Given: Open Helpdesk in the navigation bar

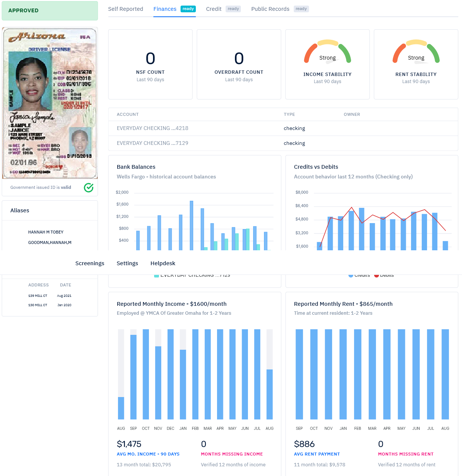Looking at the screenshot, I should pyautogui.click(x=163, y=263).
